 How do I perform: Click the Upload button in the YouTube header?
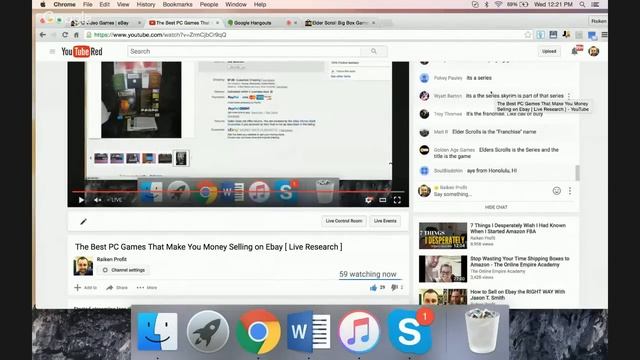[x=549, y=51]
